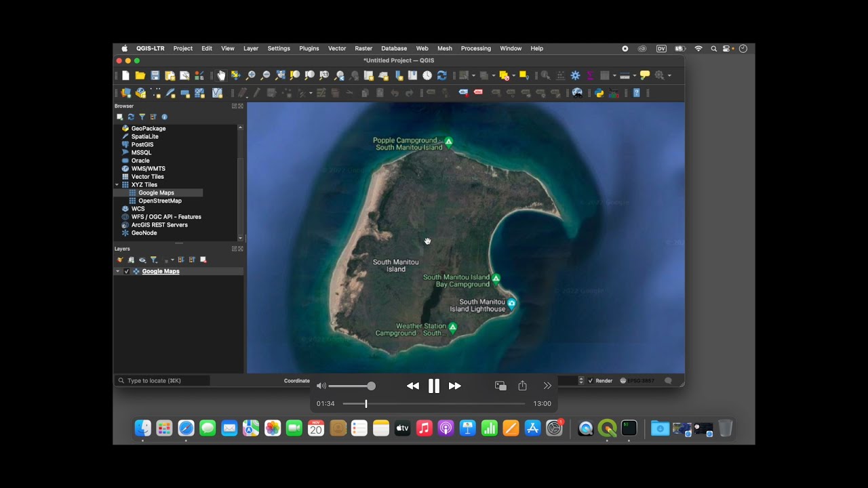Open the Vector menu

coord(337,49)
